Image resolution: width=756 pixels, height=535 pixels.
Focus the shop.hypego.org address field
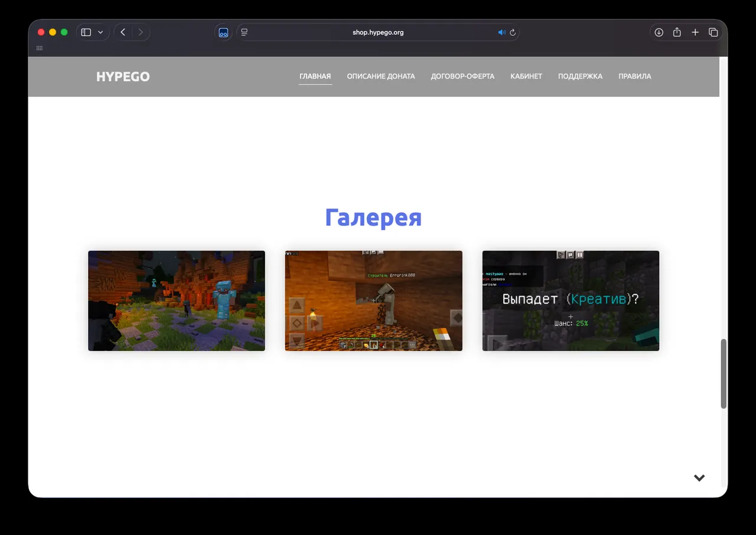coord(378,33)
